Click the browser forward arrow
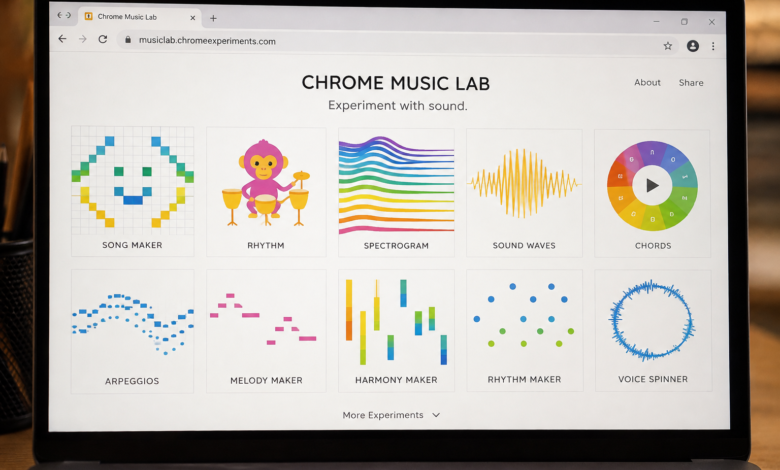 point(83,39)
